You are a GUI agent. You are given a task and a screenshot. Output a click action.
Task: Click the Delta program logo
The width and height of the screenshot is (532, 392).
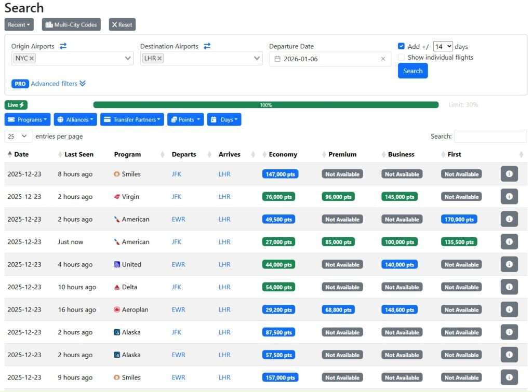(117, 287)
